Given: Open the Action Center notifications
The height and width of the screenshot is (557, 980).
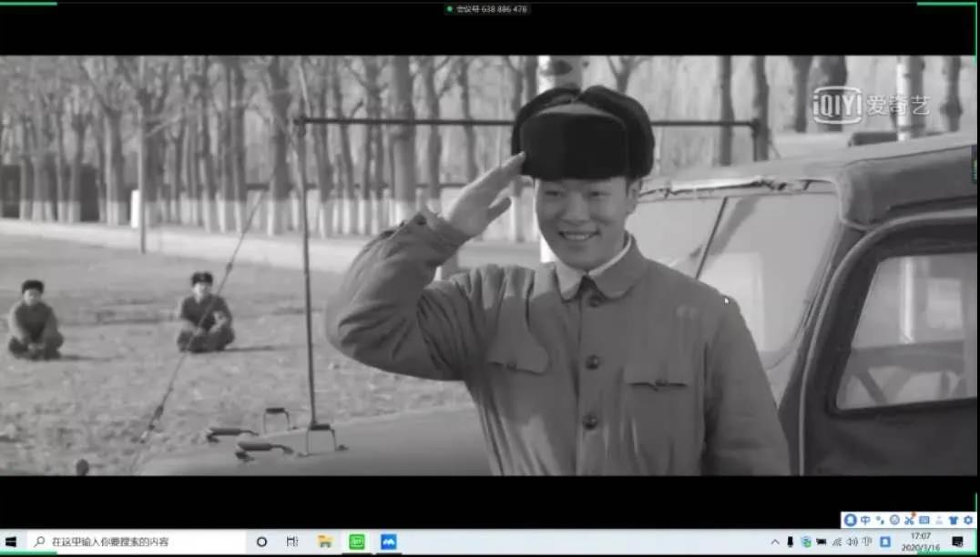Looking at the screenshot, I should (x=957, y=542).
